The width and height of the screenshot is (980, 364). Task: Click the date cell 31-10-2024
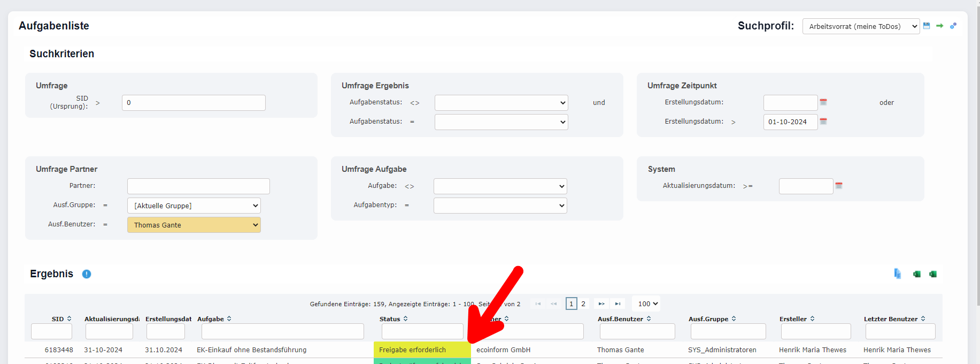pyautogui.click(x=103, y=350)
